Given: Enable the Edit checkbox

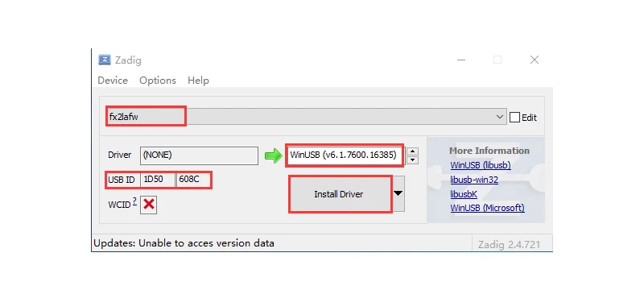Looking at the screenshot, I should (514, 118).
